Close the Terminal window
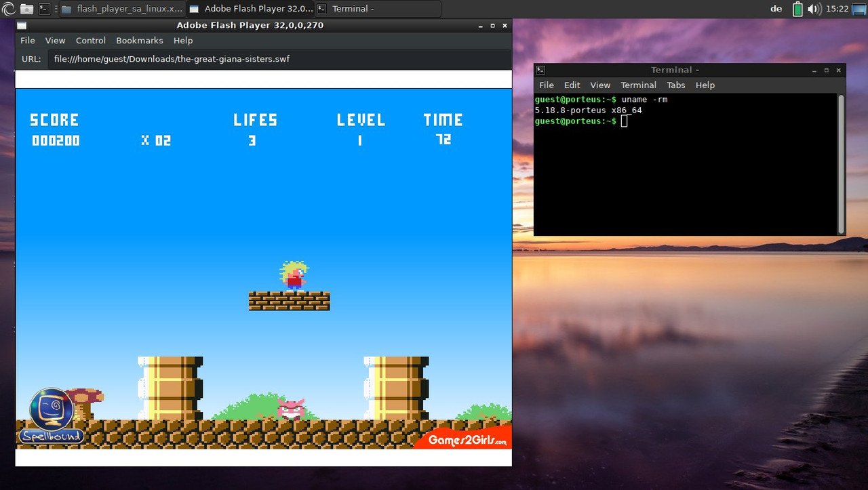The image size is (868, 490). click(x=839, y=70)
